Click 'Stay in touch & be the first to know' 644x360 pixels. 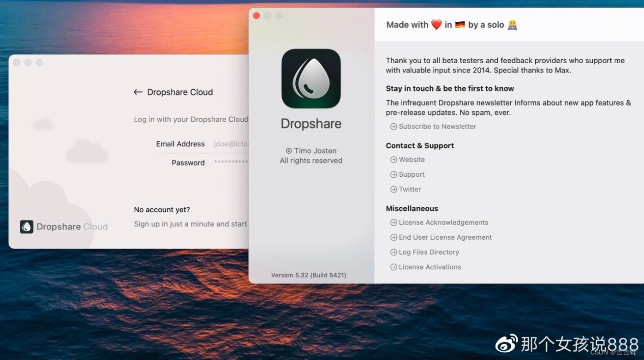tap(450, 89)
